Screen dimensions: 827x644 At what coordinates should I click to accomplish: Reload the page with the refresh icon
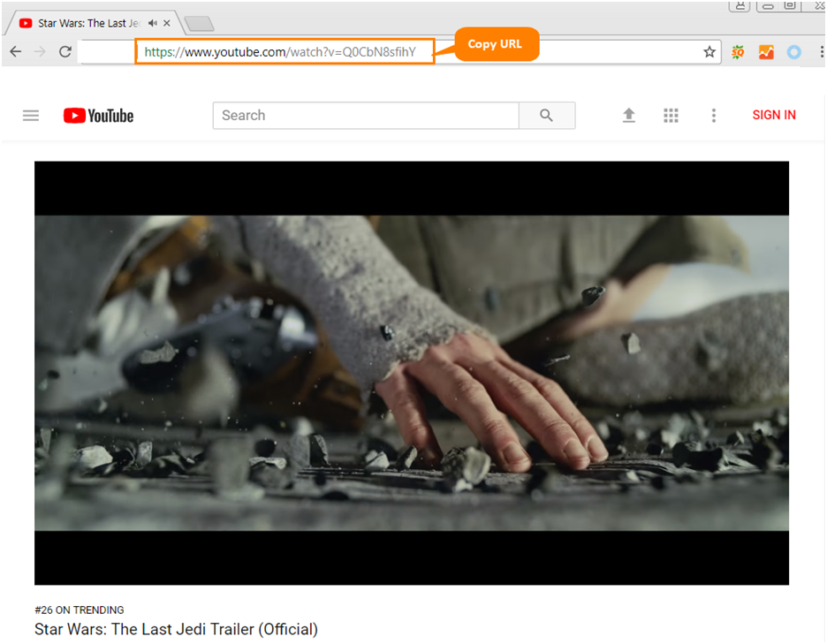click(64, 52)
